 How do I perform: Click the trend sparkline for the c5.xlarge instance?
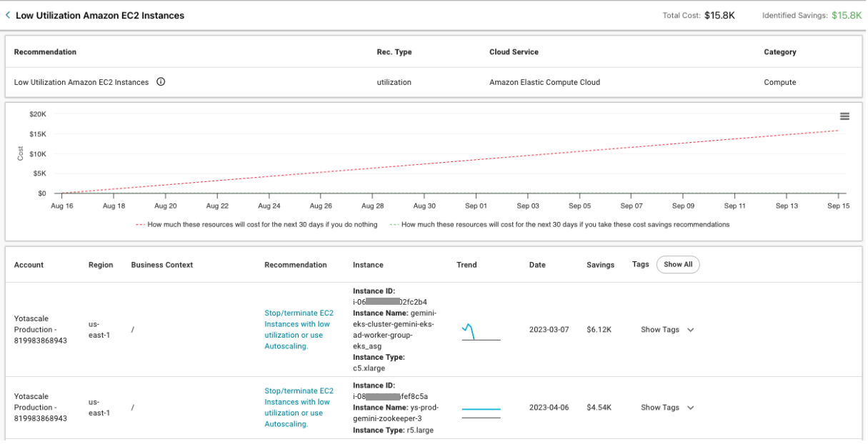(x=480, y=331)
